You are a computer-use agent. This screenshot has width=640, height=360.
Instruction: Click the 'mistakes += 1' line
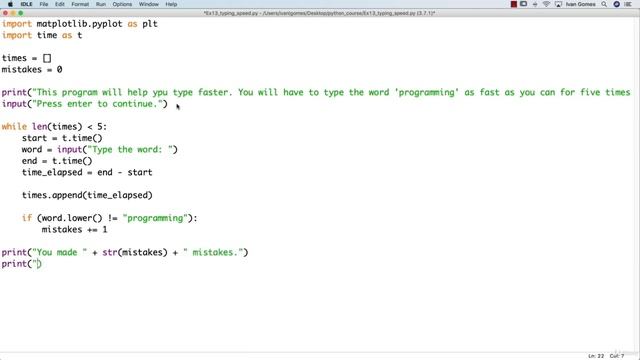(74, 229)
